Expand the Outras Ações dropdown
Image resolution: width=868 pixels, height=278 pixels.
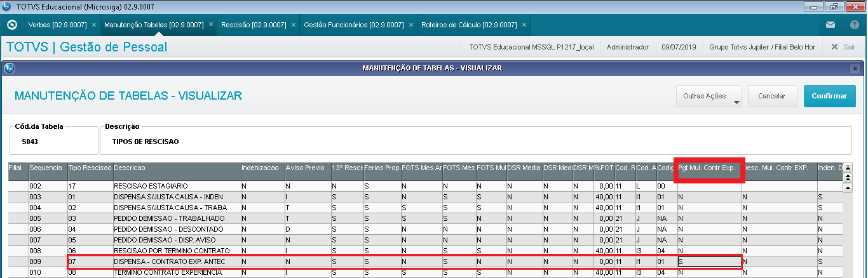[709, 96]
